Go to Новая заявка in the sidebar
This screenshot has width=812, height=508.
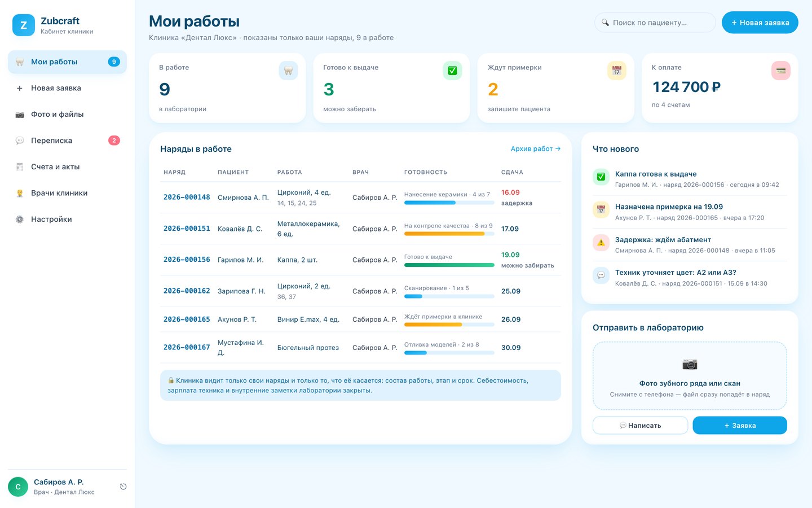point(67,88)
